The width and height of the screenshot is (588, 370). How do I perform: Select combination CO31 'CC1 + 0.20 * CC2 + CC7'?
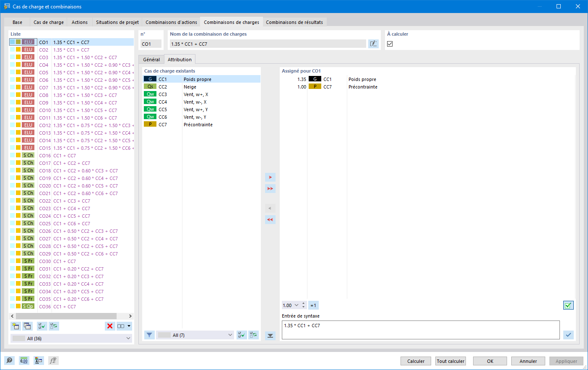(x=71, y=269)
